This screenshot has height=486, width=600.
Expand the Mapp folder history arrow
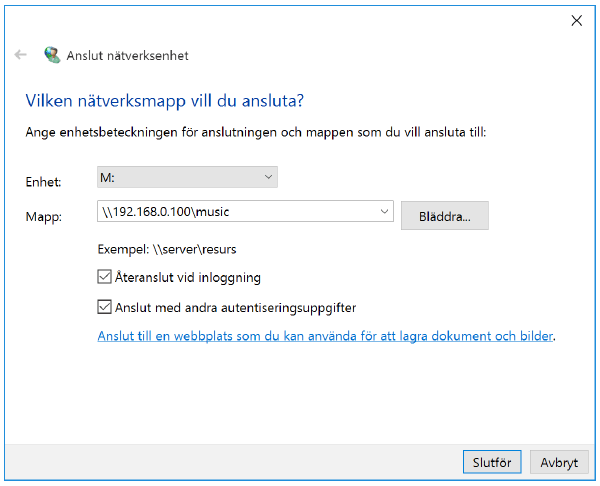384,211
